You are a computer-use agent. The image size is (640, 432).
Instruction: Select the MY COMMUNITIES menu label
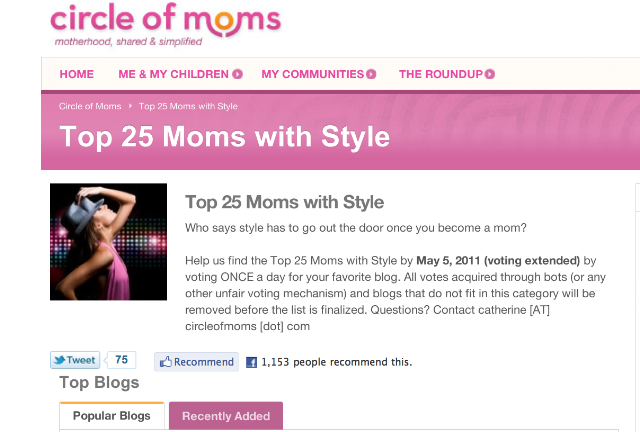coord(312,74)
